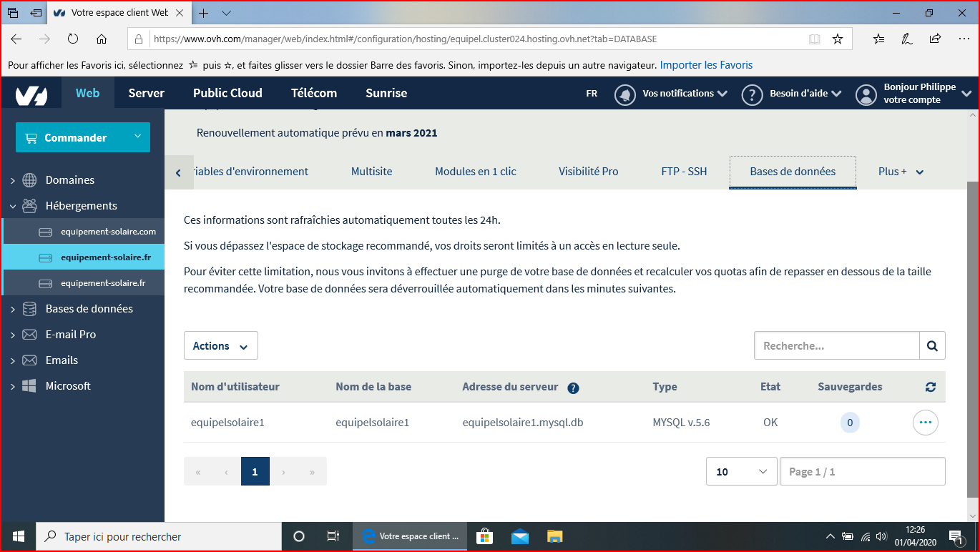This screenshot has height=552, width=980.
Task: Click the Hébergements group icon
Action: (29, 206)
